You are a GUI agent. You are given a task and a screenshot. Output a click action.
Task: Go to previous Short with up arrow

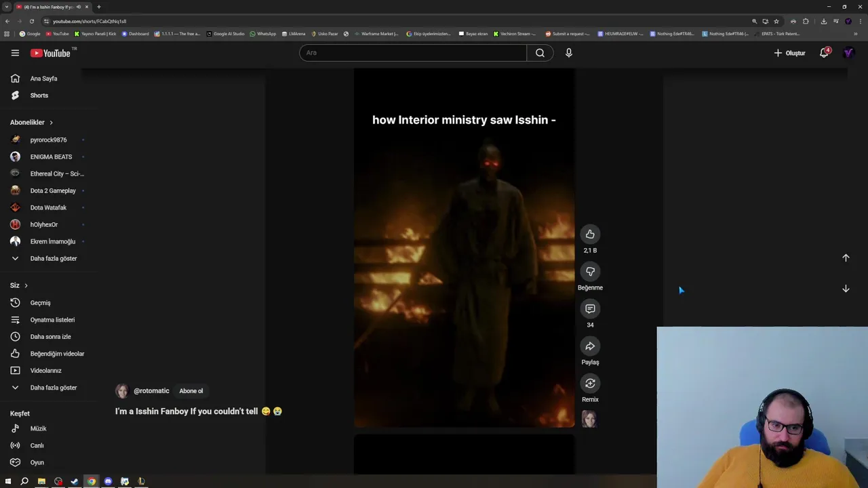coord(846,258)
